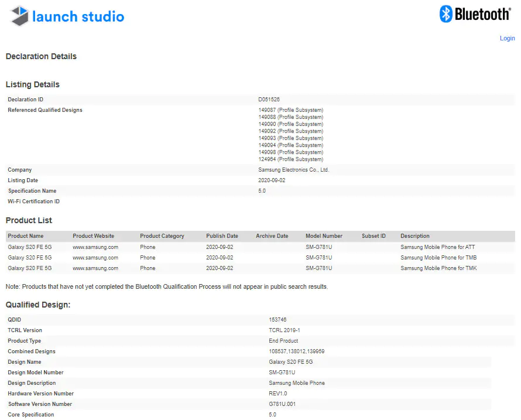
Task: Open the Login link
Action: 507,38
